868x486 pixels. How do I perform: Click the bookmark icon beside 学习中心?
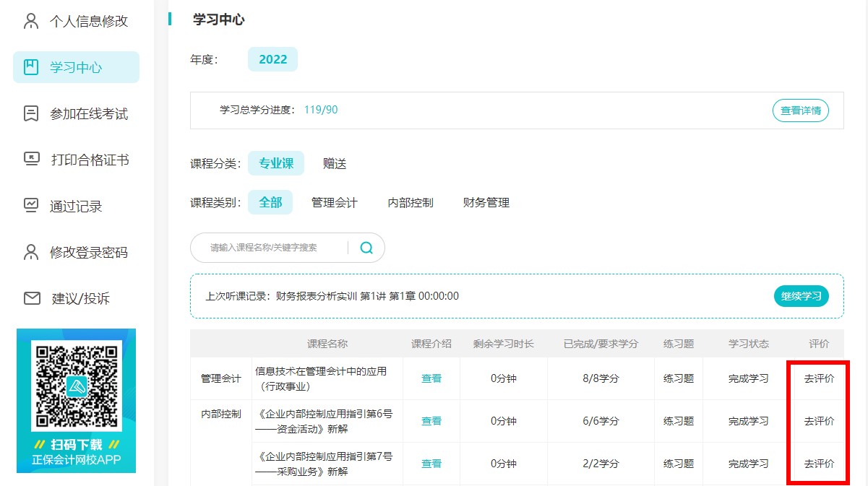tap(30, 67)
